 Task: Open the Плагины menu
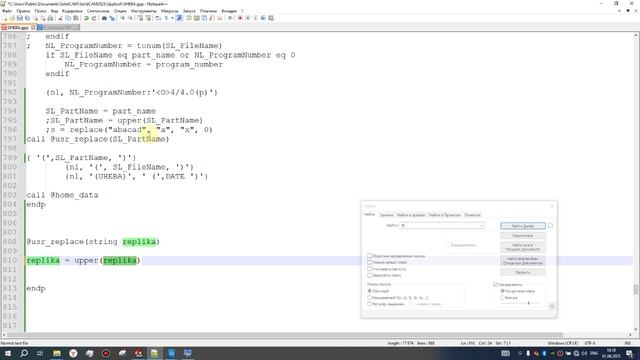tap(208, 11)
